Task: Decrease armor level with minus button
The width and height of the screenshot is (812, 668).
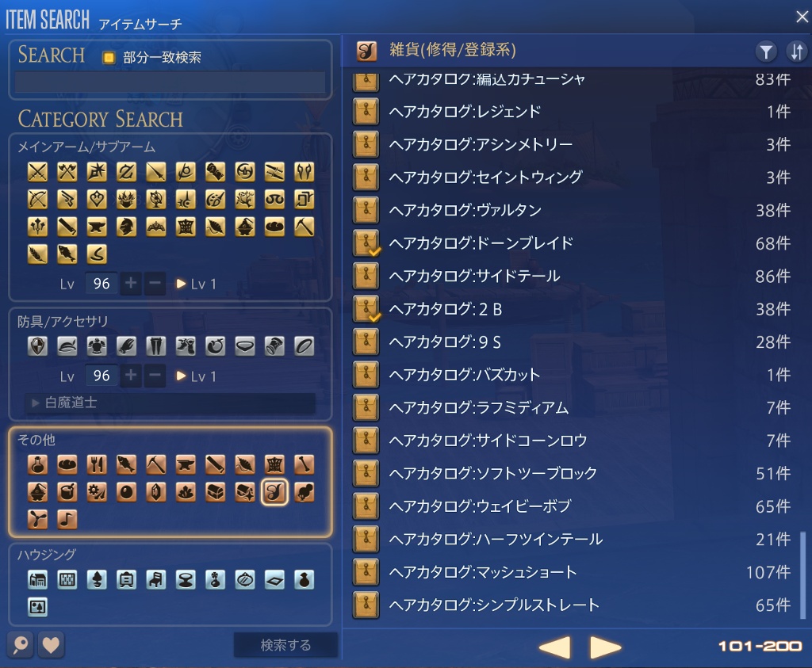Action: (x=155, y=376)
